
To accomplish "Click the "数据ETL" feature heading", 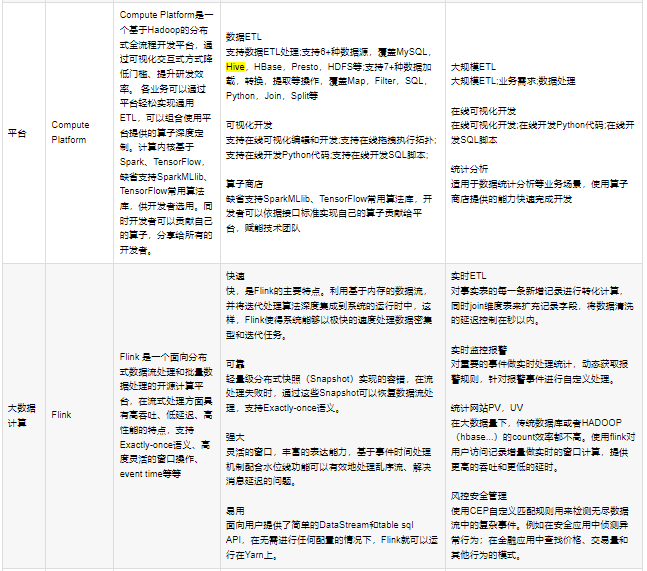I will coord(243,37).
